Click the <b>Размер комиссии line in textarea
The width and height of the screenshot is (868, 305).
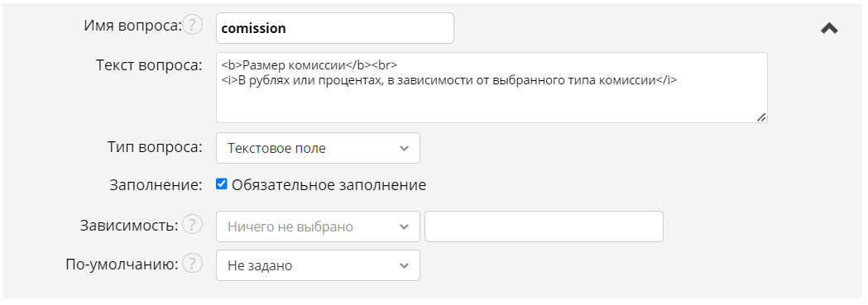tap(309, 64)
